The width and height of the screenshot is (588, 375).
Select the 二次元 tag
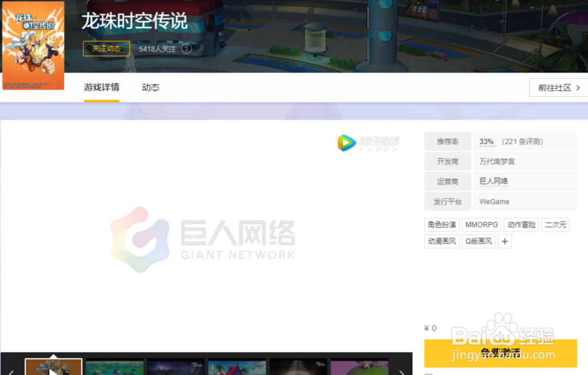(x=556, y=225)
